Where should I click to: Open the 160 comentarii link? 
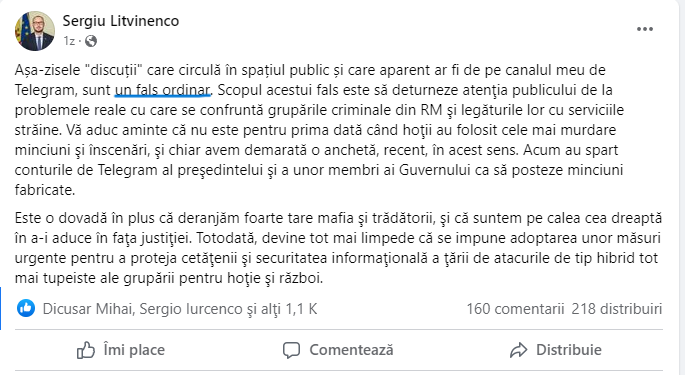515,309
